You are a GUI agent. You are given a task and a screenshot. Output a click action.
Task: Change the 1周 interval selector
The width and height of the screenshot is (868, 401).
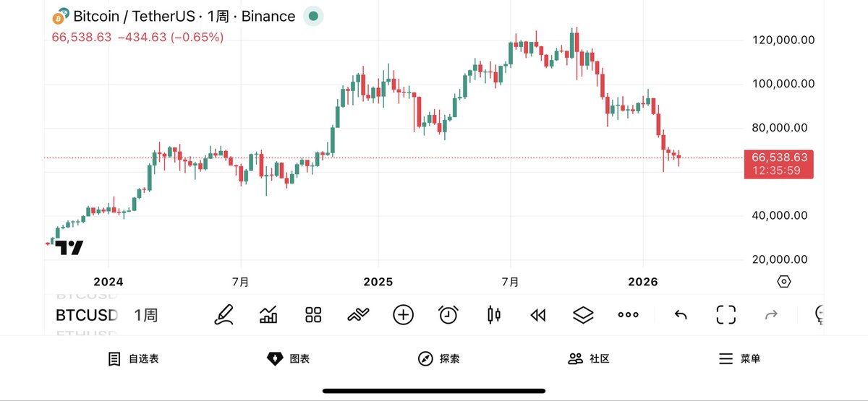click(x=145, y=315)
